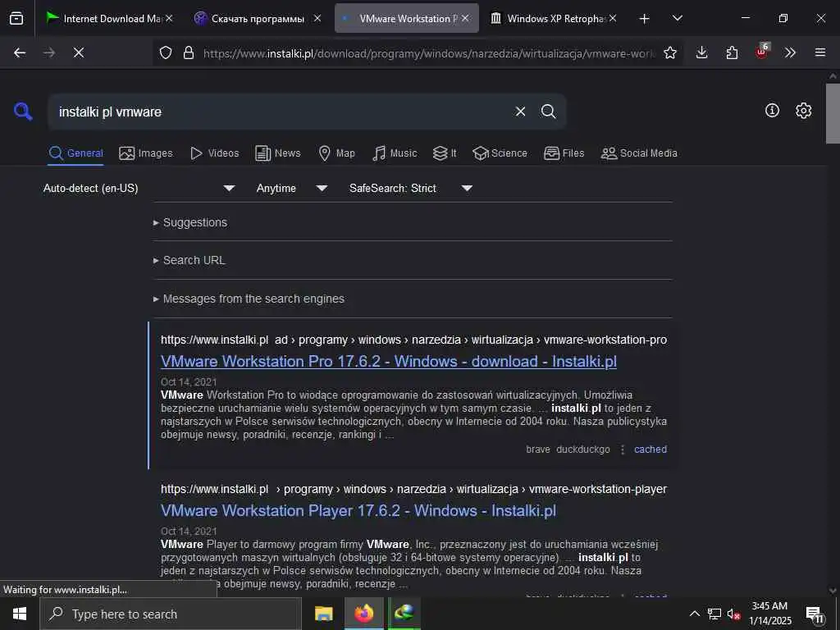Close the VMware Workstation tab
This screenshot has width=840, height=630.
[x=465, y=18]
